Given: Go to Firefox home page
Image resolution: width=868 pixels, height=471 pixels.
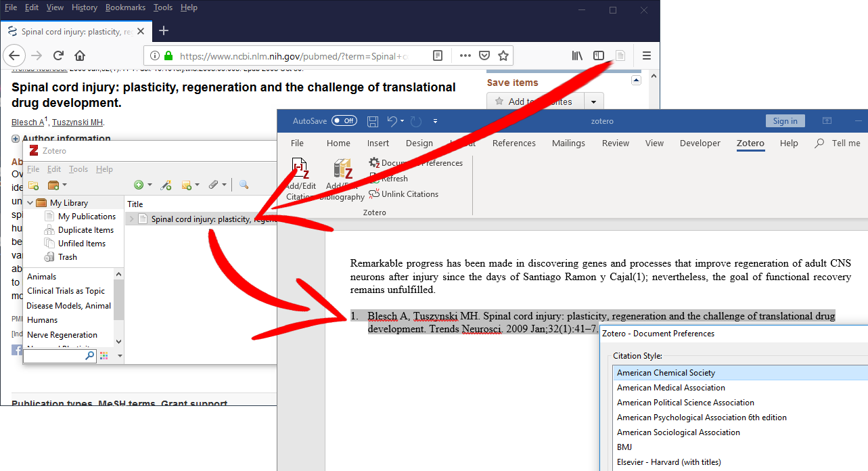Looking at the screenshot, I should click(x=80, y=55).
